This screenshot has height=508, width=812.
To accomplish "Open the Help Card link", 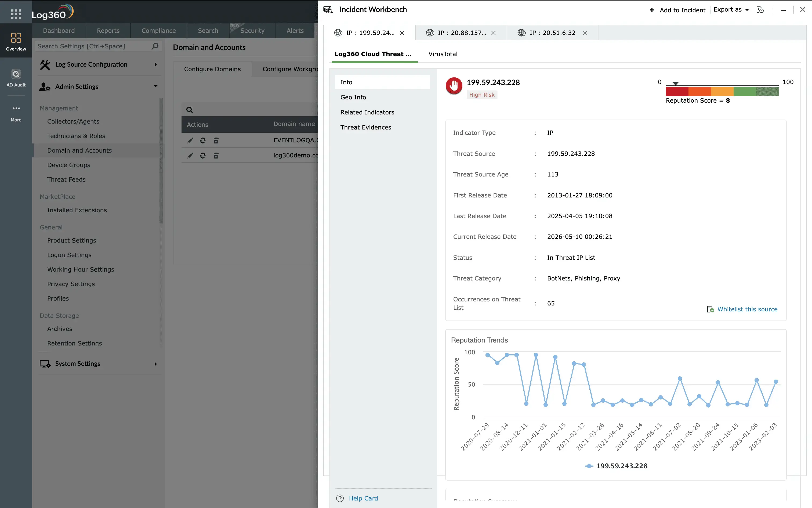I will (x=363, y=498).
